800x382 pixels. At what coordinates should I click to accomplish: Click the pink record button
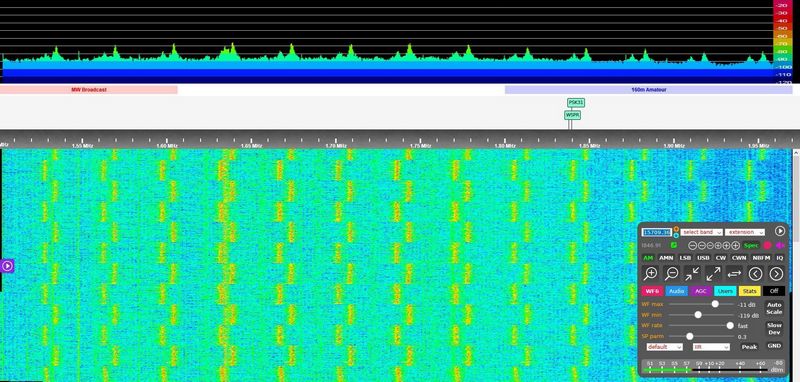point(767,245)
